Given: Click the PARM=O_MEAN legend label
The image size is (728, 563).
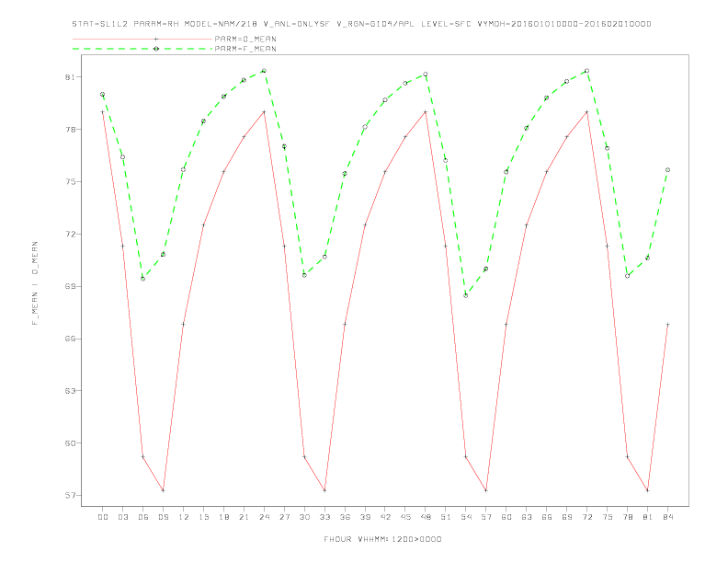Looking at the screenshot, I should (245, 39).
